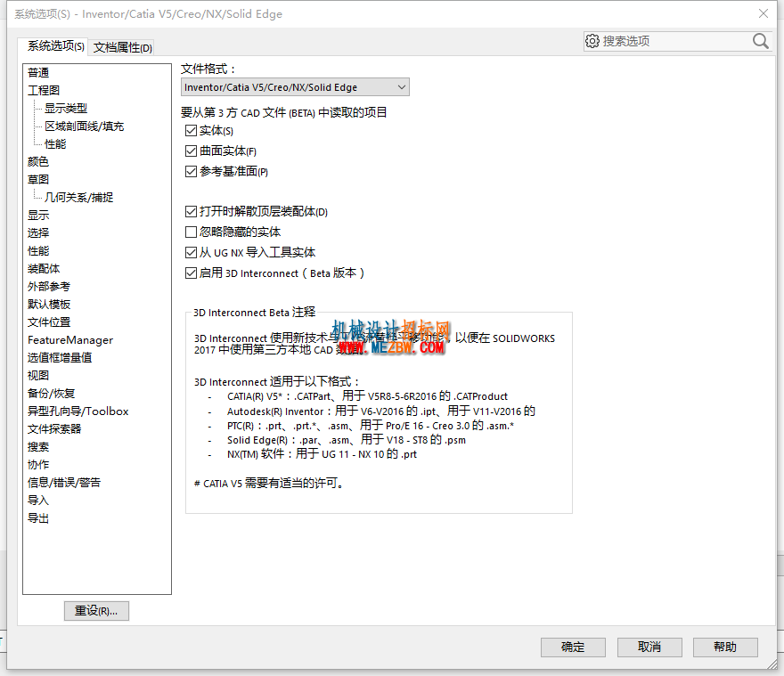Select 搜索 in the options tree
The height and width of the screenshot is (676, 784).
tap(38, 446)
